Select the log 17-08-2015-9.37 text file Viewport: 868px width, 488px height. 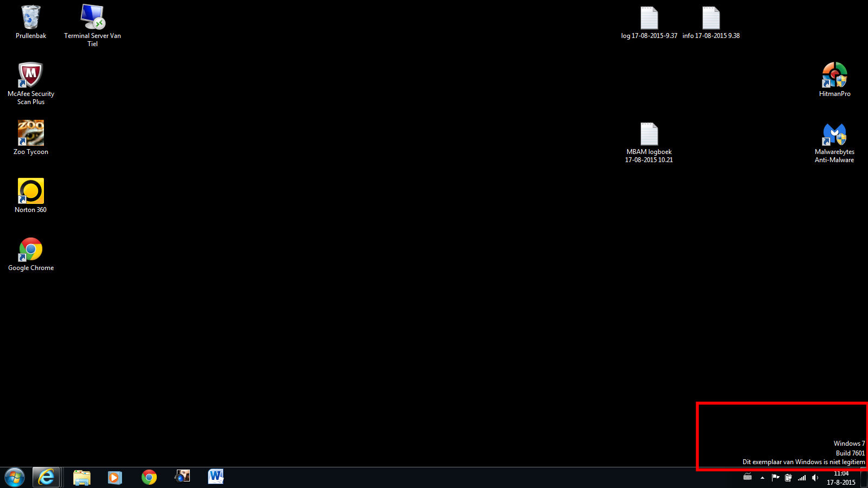(x=649, y=18)
